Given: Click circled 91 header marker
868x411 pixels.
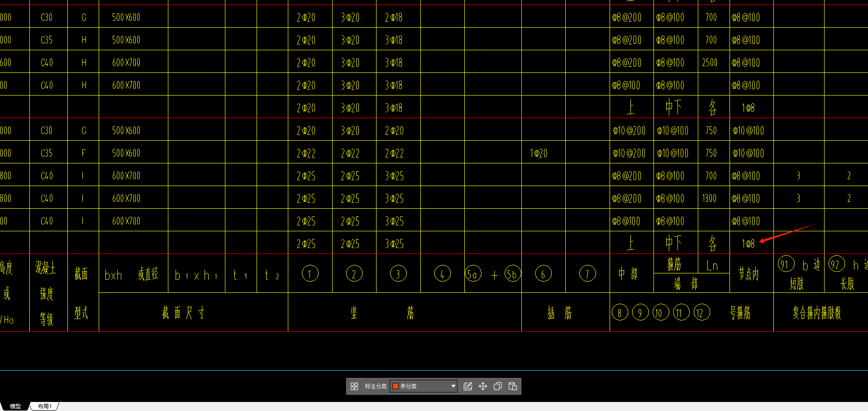Looking at the screenshot, I should [786, 264].
